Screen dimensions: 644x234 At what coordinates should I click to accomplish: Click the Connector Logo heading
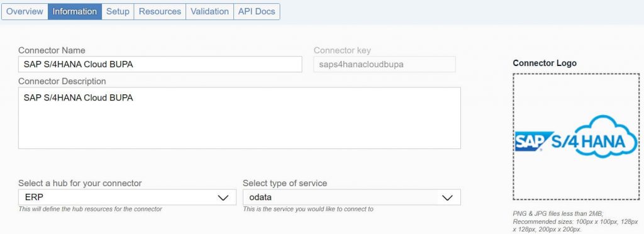tap(545, 64)
